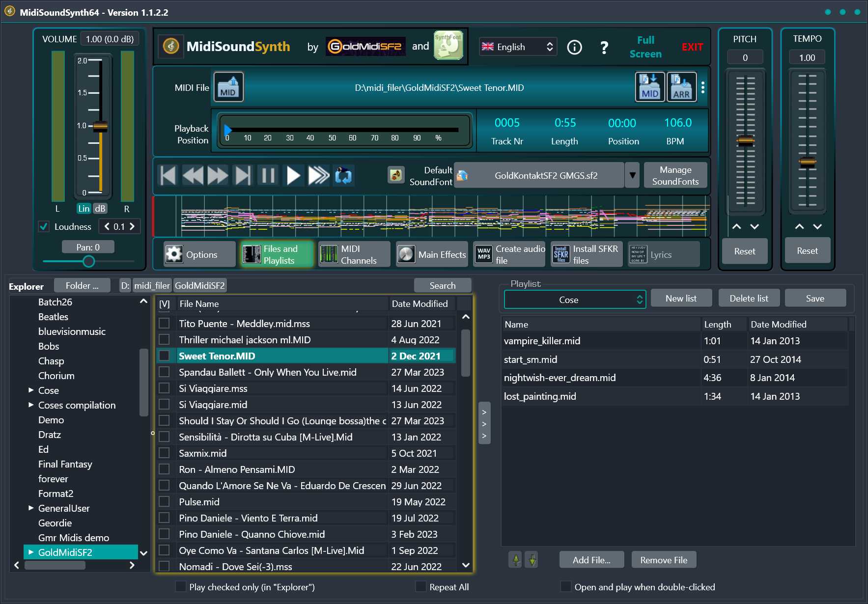Pause the playback

coord(268,175)
